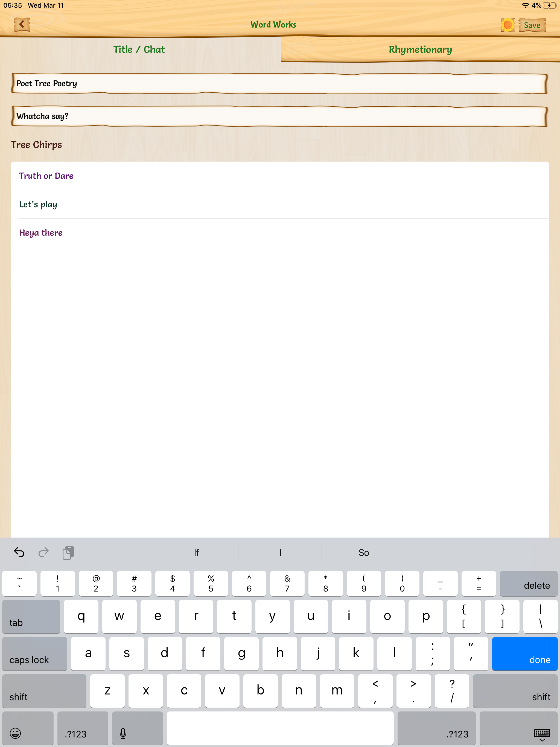
Task: Tap the wooden back arrow icon
Action: tap(22, 24)
